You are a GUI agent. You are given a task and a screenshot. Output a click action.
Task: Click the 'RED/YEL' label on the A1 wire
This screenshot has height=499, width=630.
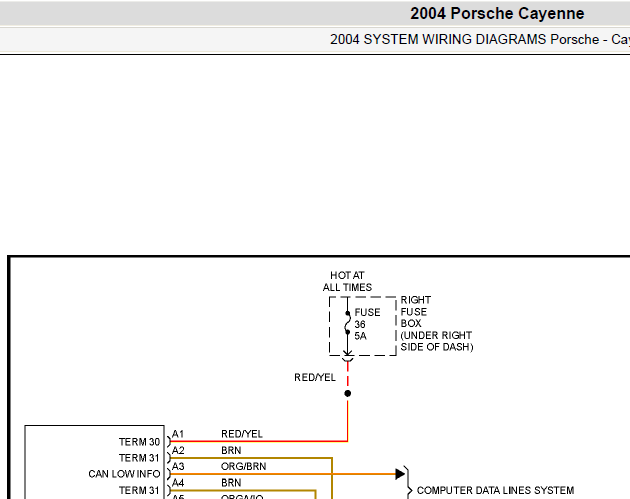click(241, 434)
